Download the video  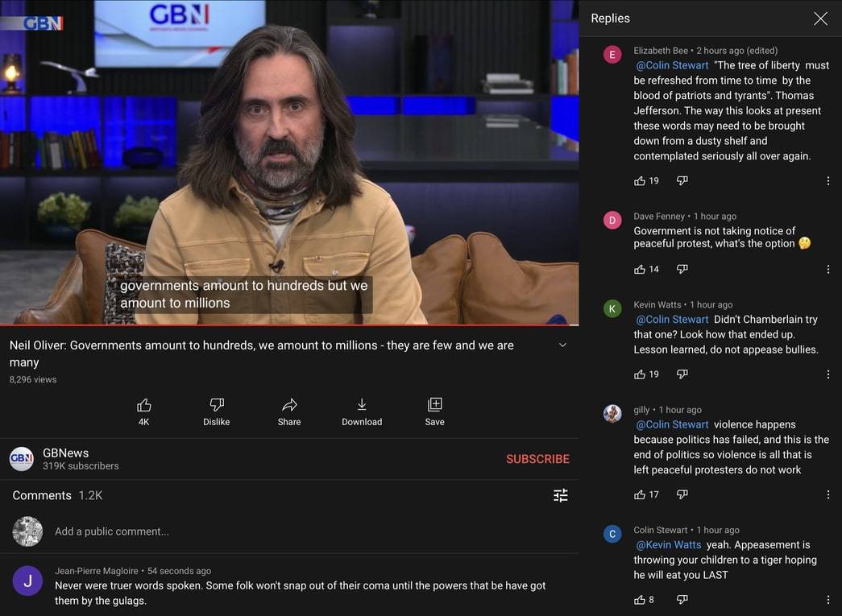coord(362,405)
